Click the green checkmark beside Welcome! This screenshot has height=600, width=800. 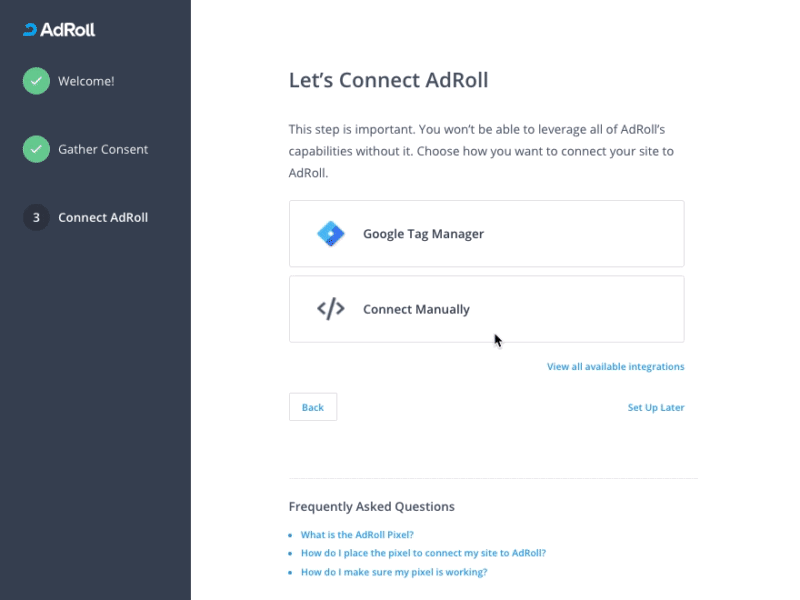tap(36, 81)
